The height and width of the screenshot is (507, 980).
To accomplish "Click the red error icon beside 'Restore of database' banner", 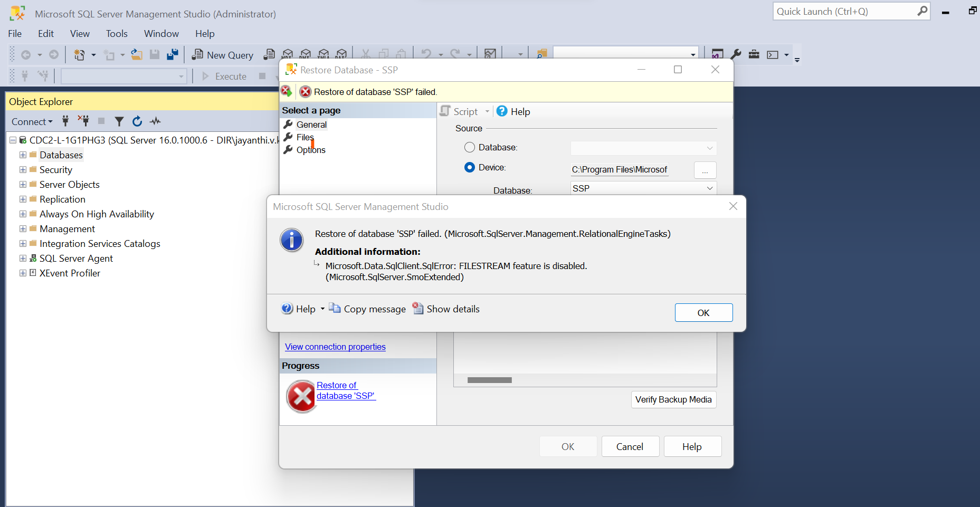I will click(x=305, y=92).
